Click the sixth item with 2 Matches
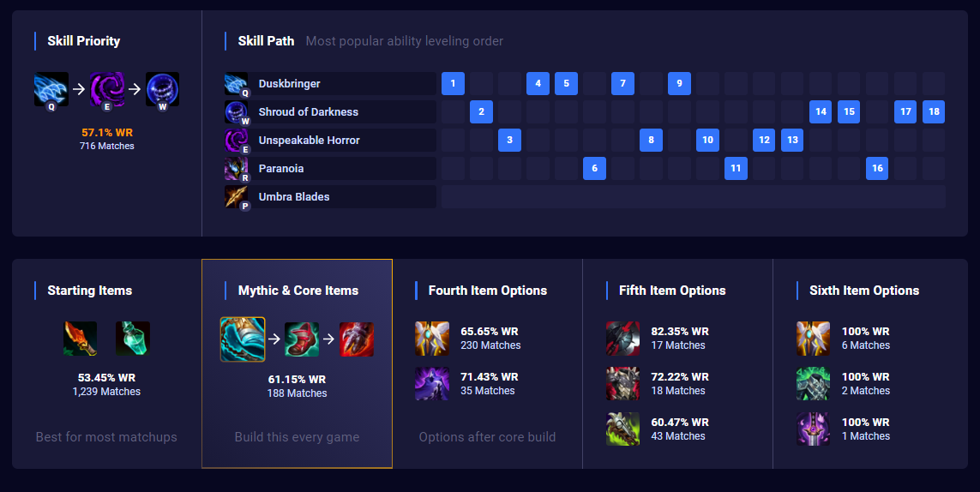The height and width of the screenshot is (492, 980). pos(813,383)
